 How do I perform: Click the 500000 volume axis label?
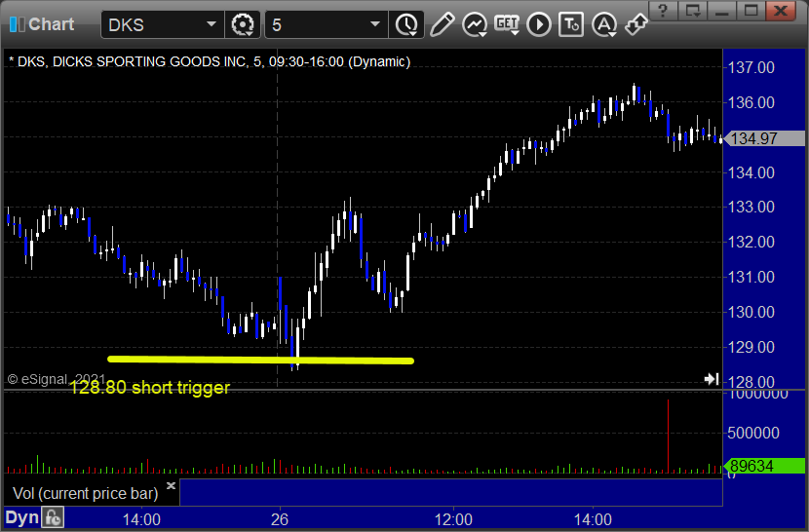[753, 433]
